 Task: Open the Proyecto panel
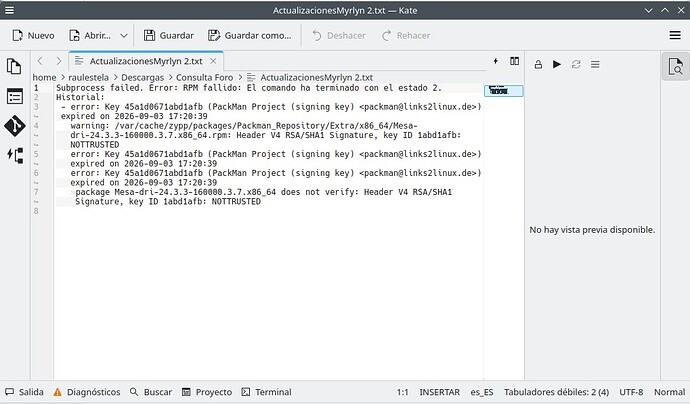(207, 392)
